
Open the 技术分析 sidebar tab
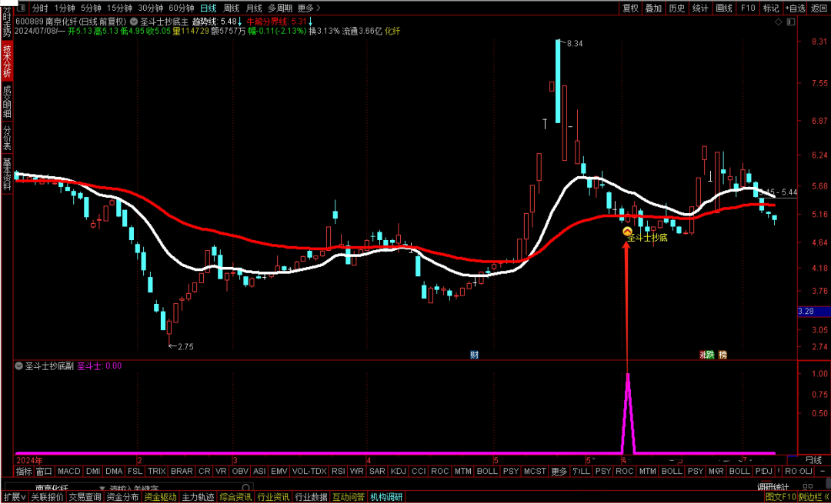click(x=7, y=62)
